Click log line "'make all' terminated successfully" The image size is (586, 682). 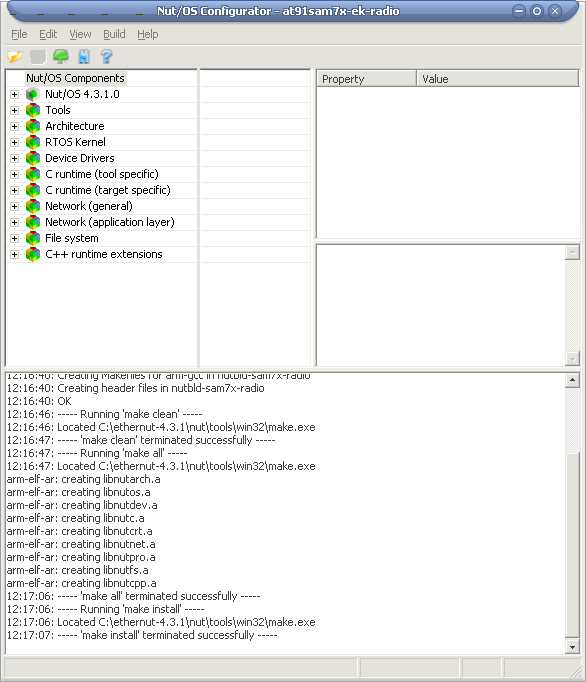(134, 596)
